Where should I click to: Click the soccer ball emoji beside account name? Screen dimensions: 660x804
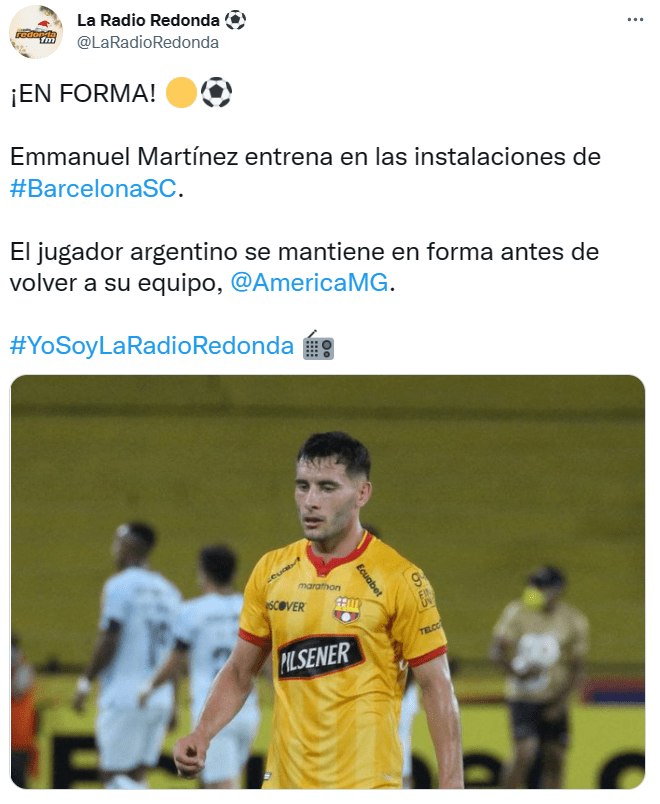235,21
